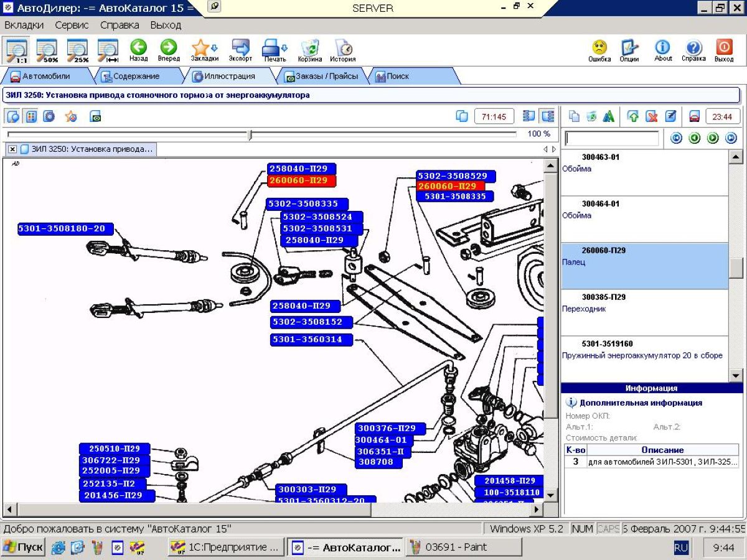Select list row 300385-П29 Переходник
Screen dimensions: 747x560
644,312
